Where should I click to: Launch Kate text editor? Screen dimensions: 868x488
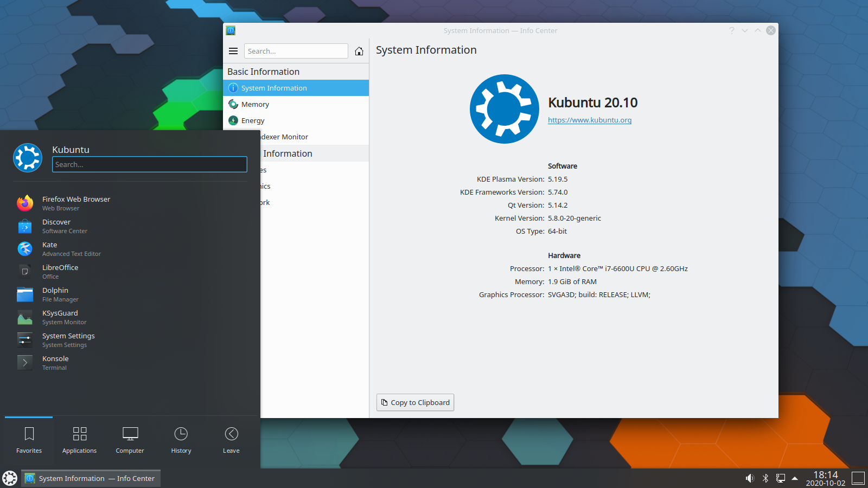pyautogui.click(x=130, y=249)
